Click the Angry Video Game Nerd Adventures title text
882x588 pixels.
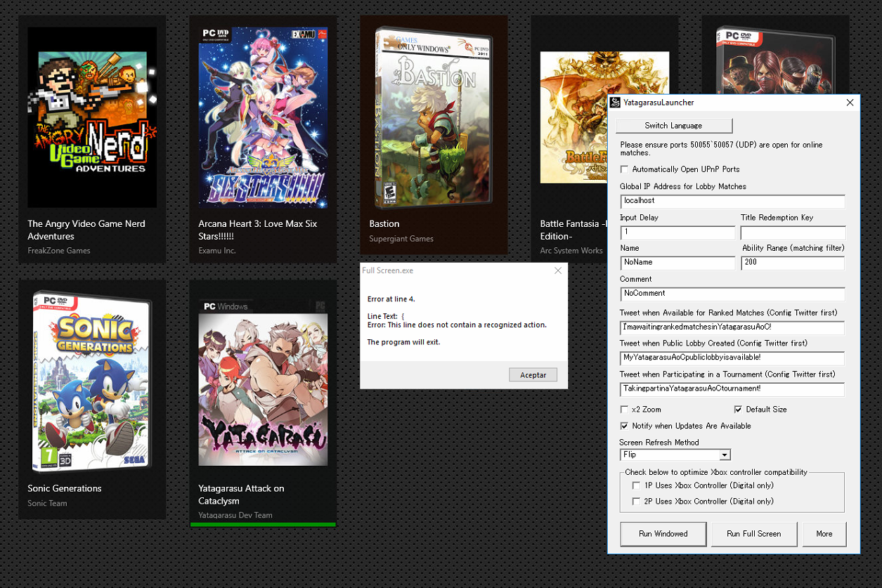click(86, 230)
